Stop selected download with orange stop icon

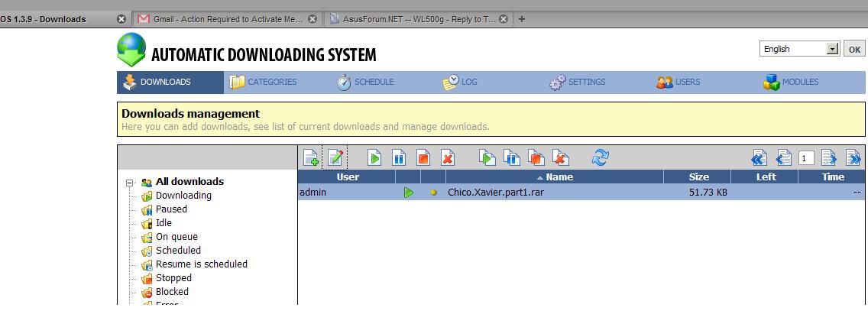click(423, 158)
